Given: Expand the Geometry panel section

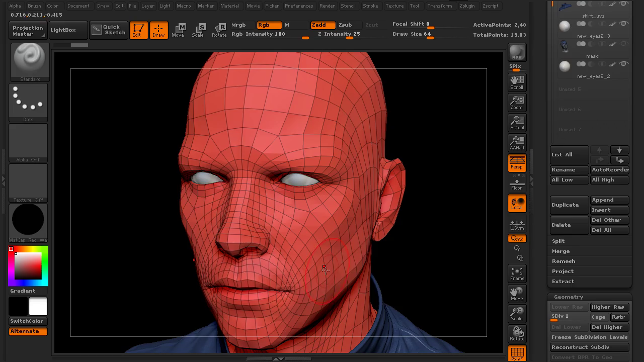Looking at the screenshot, I should coord(569,297).
